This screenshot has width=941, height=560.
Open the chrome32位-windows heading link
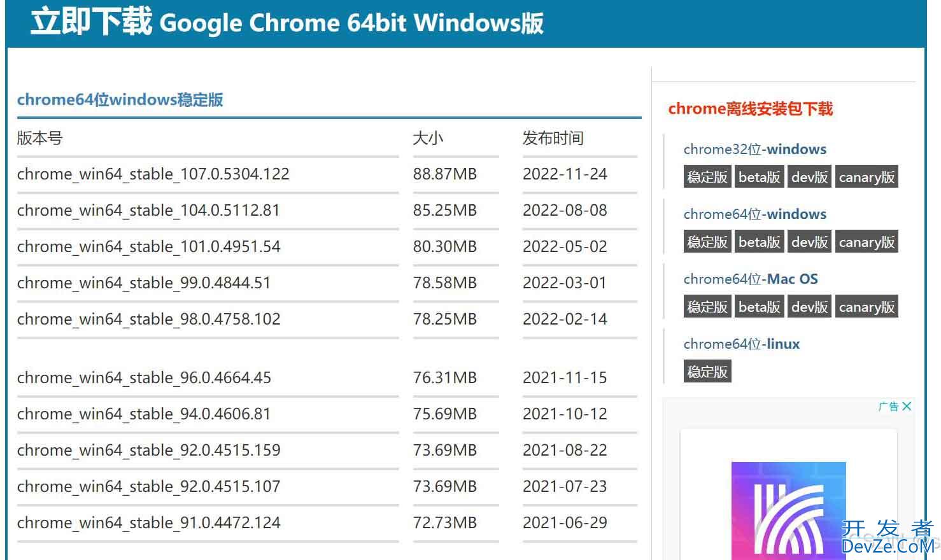755,149
